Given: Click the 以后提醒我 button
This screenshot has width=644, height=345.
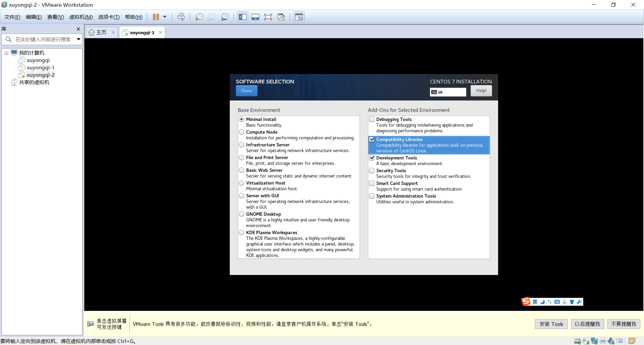Looking at the screenshot, I should (587, 324).
